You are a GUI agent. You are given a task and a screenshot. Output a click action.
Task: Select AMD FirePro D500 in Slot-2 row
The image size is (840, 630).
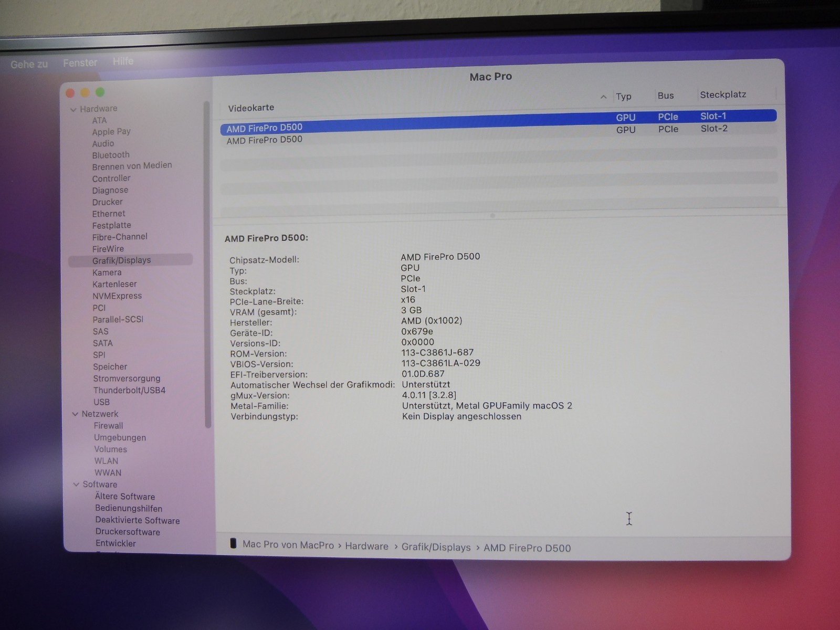click(498, 134)
